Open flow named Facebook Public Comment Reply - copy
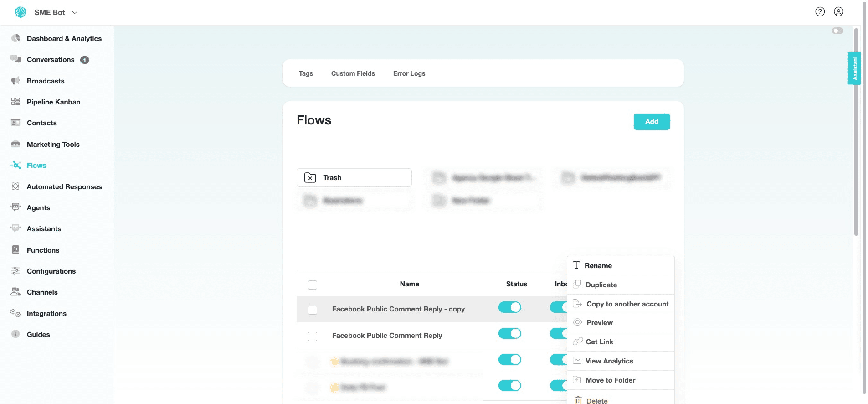The width and height of the screenshot is (868, 404). [x=398, y=309]
